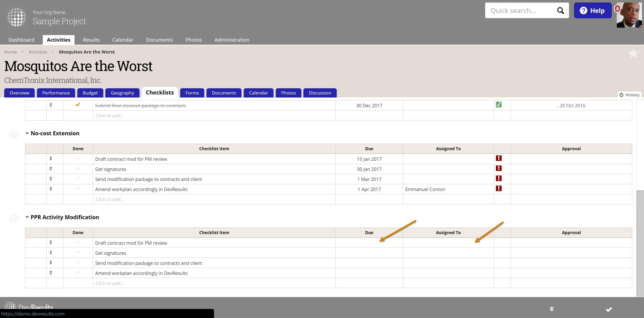This screenshot has height=318, width=644.
Task: Open the History link
Action: (629, 95)
